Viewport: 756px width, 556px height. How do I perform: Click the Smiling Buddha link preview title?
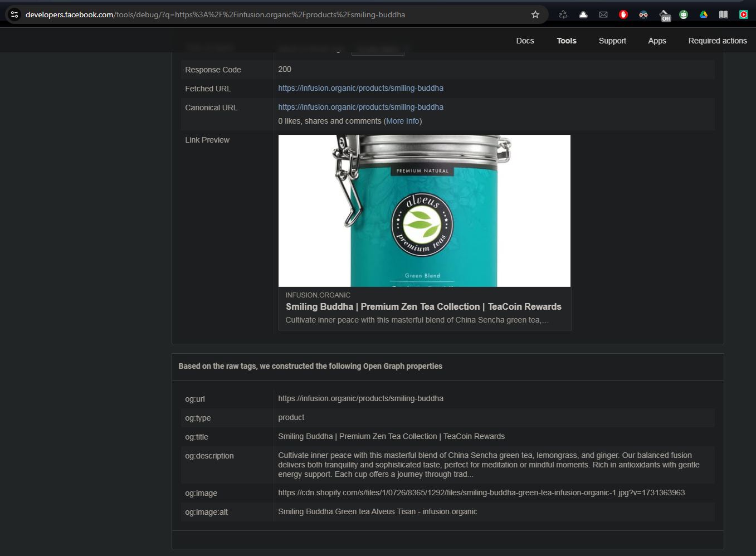click(423, 306)
